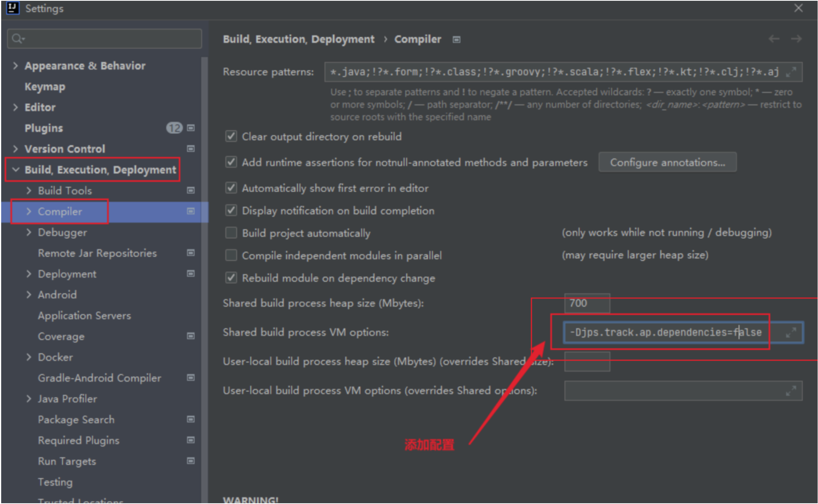This screenshot has width=818, height=504.
Task: Click the forward navigation arrow
Action: [796, 39]
